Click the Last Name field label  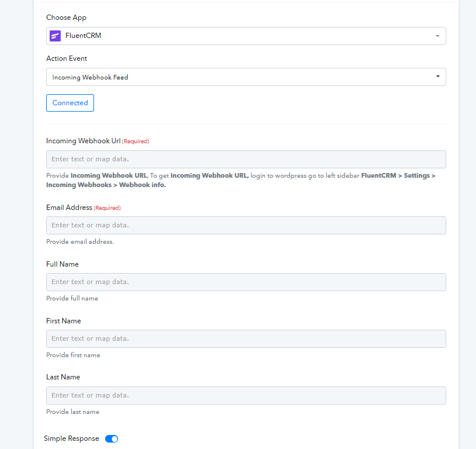[63, 377]
